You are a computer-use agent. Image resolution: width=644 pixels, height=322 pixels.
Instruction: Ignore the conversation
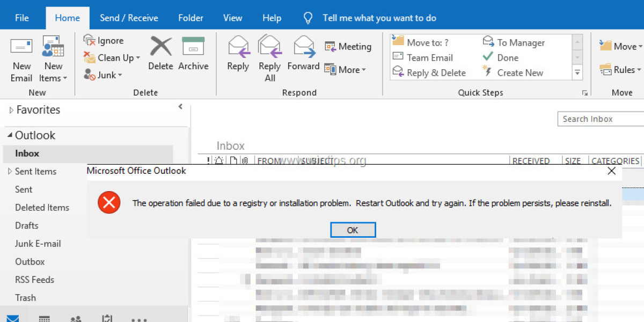click(104, 41)
